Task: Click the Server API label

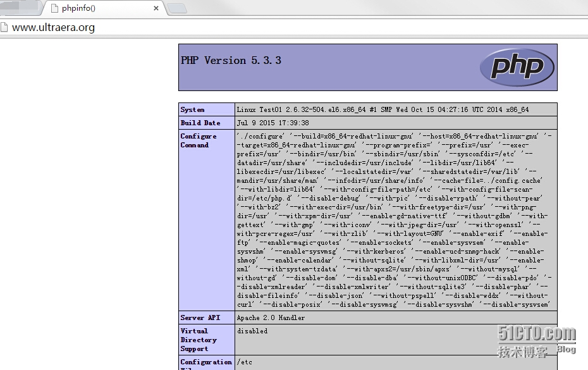Action: pos(200,318)
